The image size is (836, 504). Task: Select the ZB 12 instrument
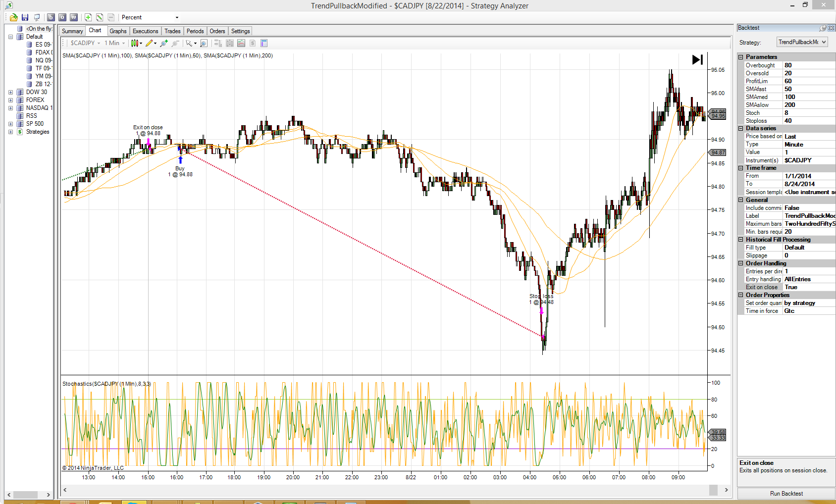click(44, 84)
